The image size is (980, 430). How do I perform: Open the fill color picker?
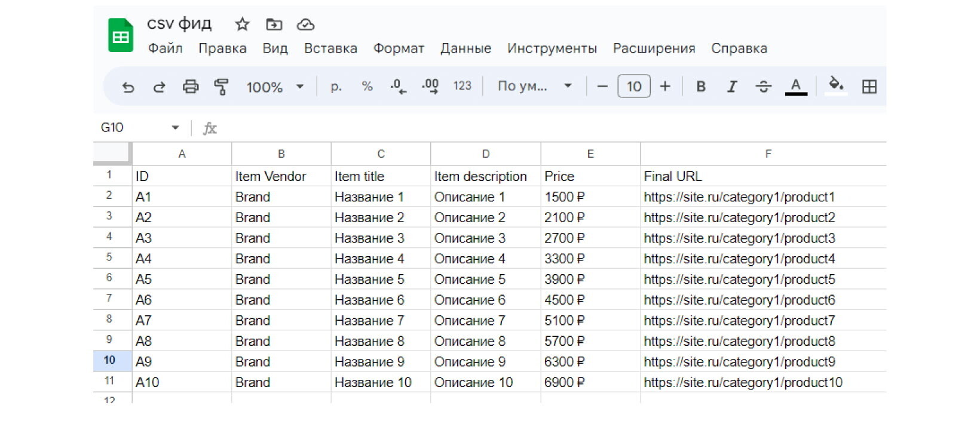pyautogui.click(x=836, y=85)
